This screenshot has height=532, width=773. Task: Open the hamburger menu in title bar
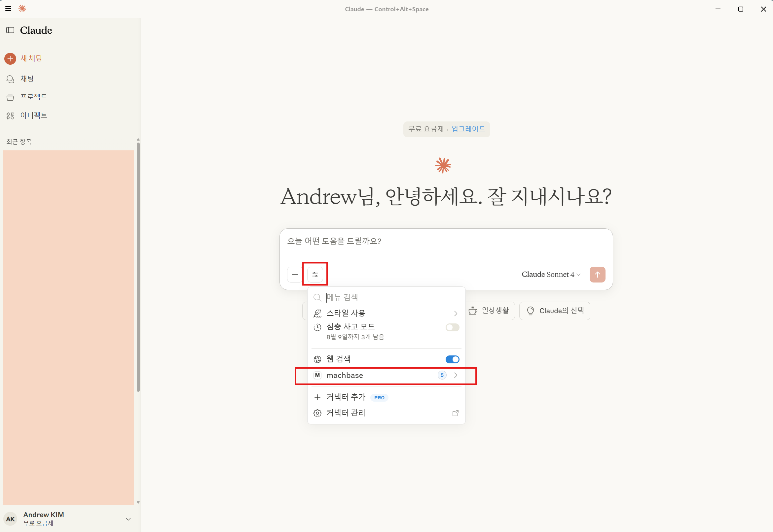pyautogui.click(x=8, y=9)
